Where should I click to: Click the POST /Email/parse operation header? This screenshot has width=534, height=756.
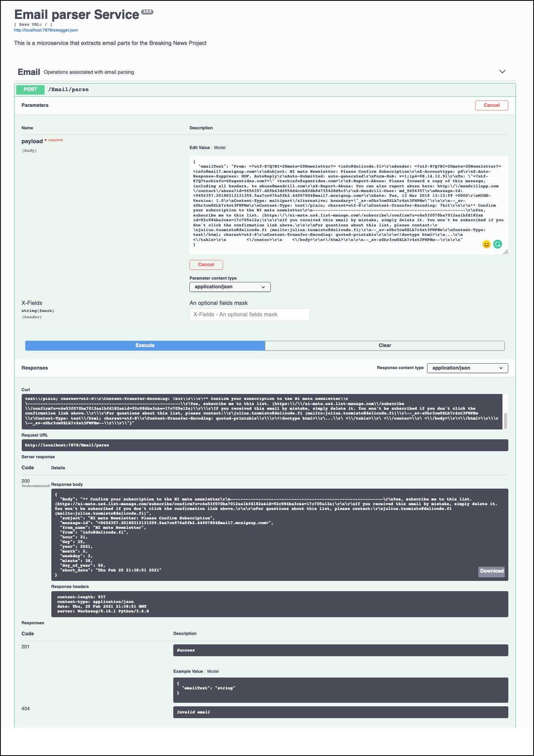coord(265,90)
